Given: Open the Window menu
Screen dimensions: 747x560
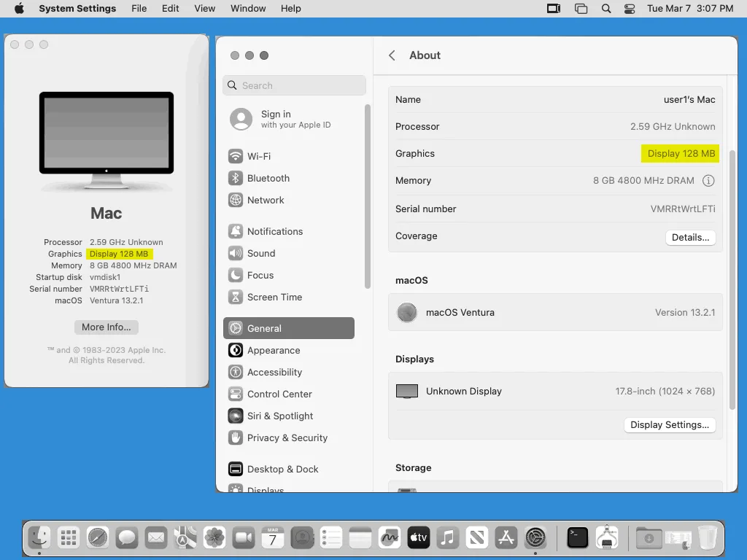Looking at the screenshot, I should [x=248, y=9].
